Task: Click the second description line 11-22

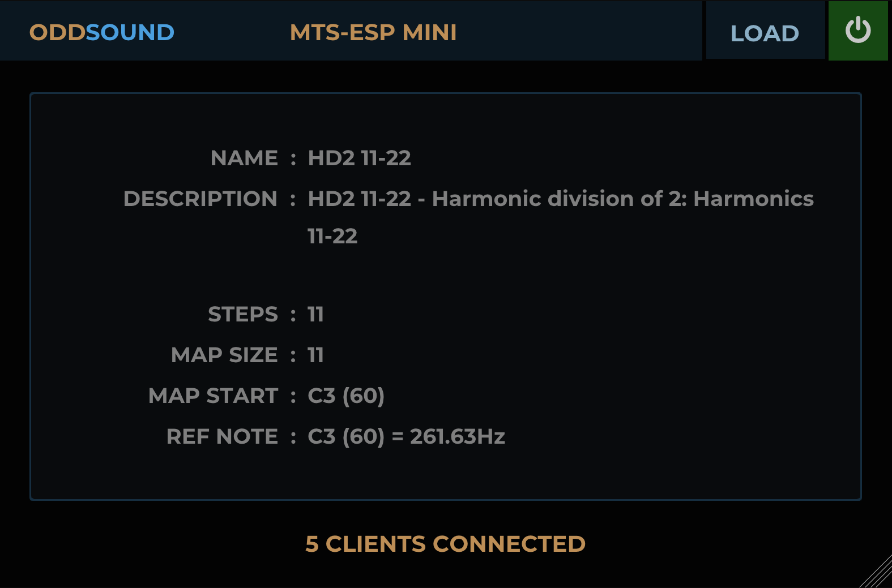Action: click(x=332, y=236)
